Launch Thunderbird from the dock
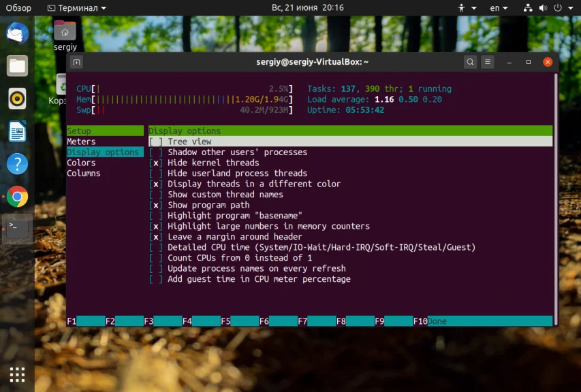Viewport: 581px width, 392px height. (x=17, y=33)
